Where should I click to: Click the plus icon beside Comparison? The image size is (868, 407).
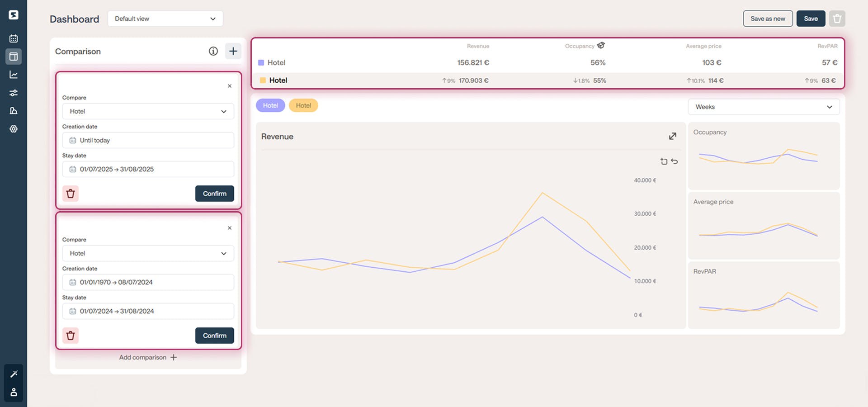tap(233, 51)
